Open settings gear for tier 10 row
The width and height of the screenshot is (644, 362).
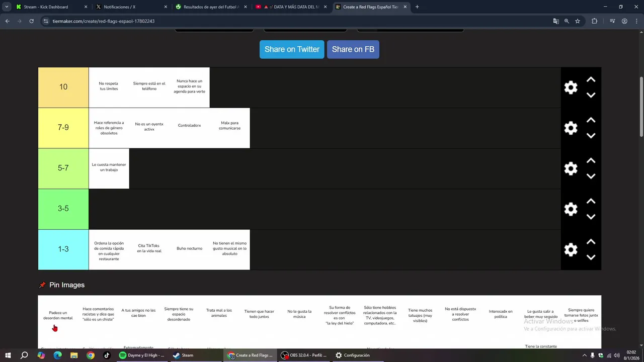[571, 87]
